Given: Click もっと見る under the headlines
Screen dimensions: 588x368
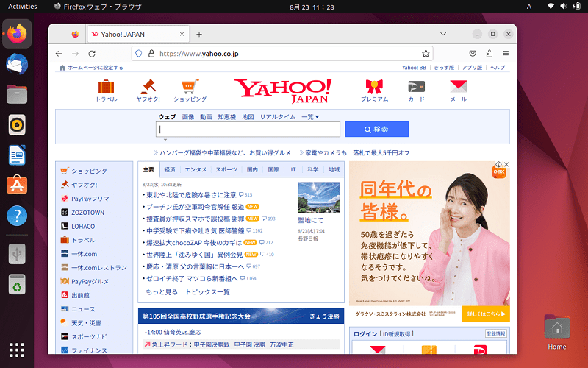Looking at the screenshot, I should 162,292.
